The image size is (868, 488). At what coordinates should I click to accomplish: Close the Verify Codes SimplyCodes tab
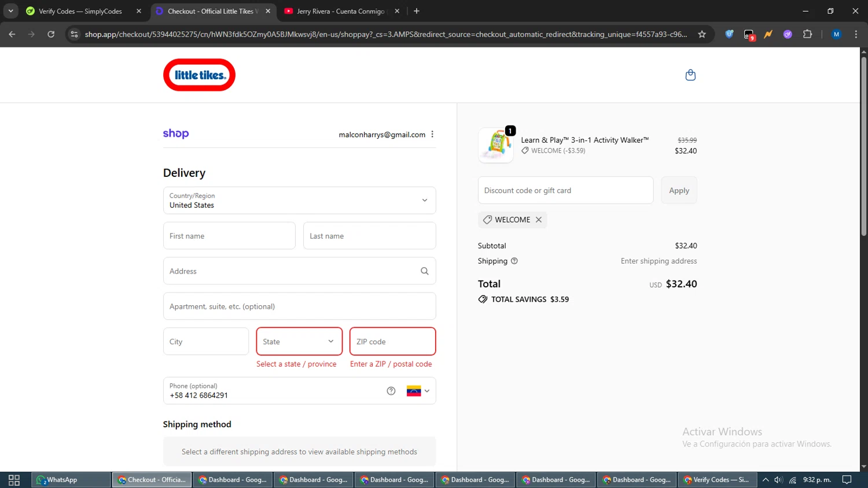139,11
